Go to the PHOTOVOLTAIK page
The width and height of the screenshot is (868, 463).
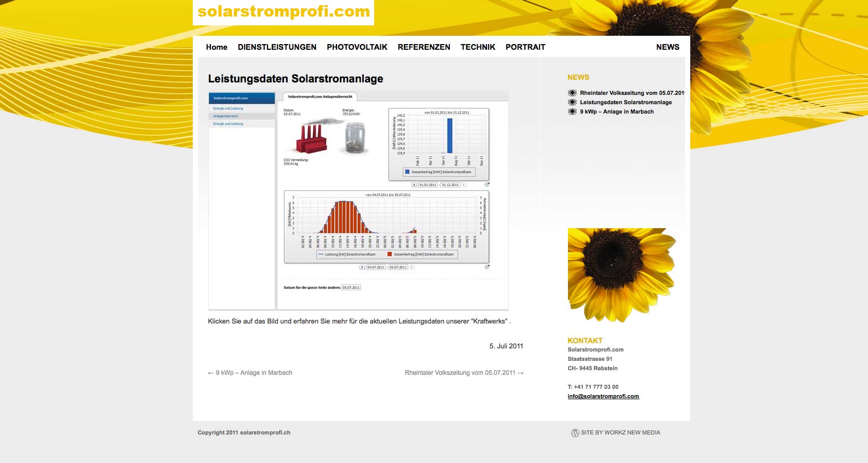click(357, 47)
